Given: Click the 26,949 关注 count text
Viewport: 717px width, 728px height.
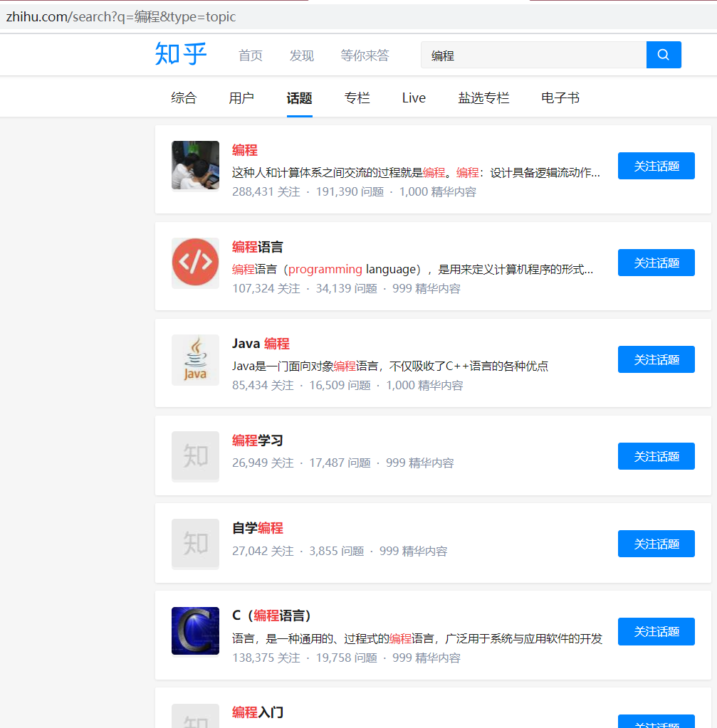Looking at the screenshot, I should tap(263, 463).
